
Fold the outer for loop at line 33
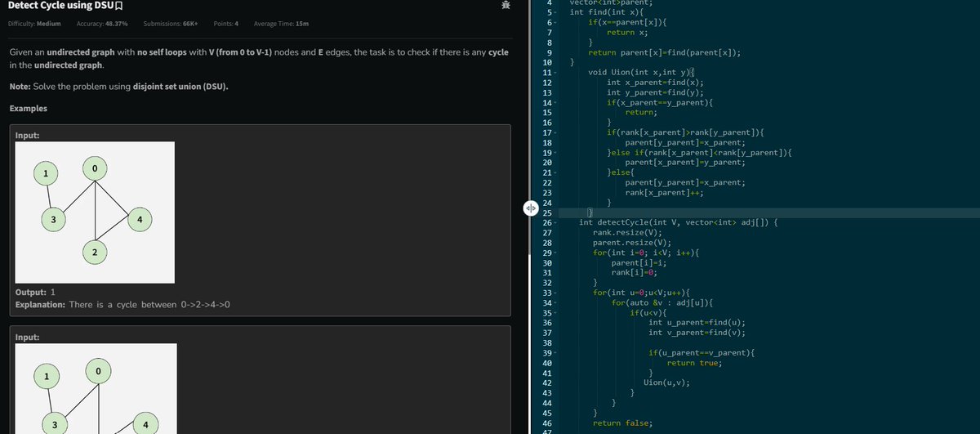(x=555, y=293)
